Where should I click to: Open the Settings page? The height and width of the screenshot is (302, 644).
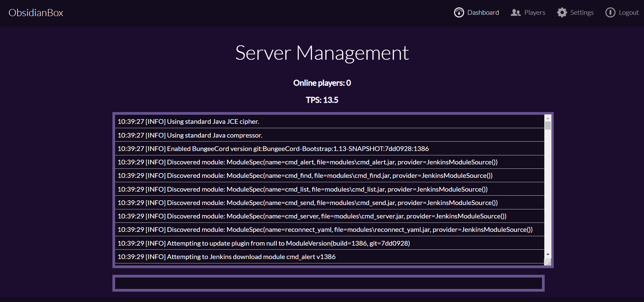coord(575,12)
